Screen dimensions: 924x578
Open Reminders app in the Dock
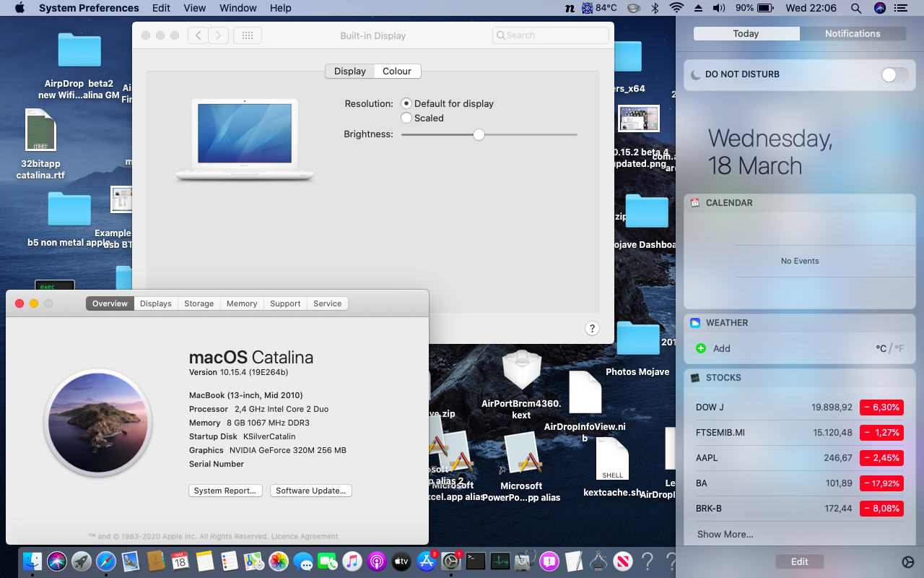click(229, 561)
